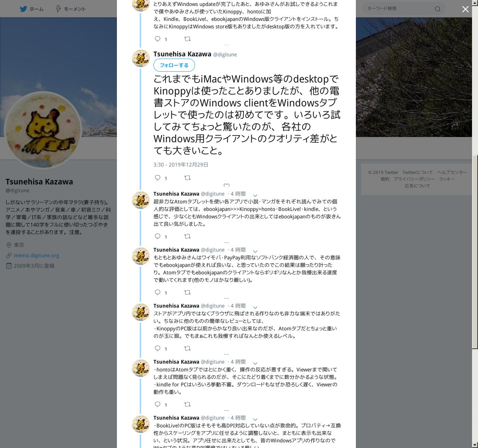Screen dimensions: 478x448
Task: Open the モーメント tab
Action: coord(71,9)
